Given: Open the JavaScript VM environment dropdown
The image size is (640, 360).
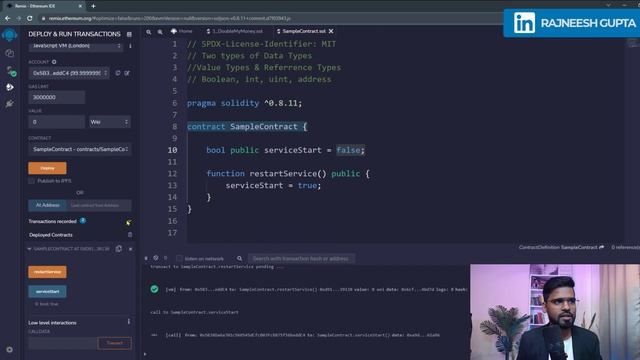Looking at the screenshot, I should 76,46.
